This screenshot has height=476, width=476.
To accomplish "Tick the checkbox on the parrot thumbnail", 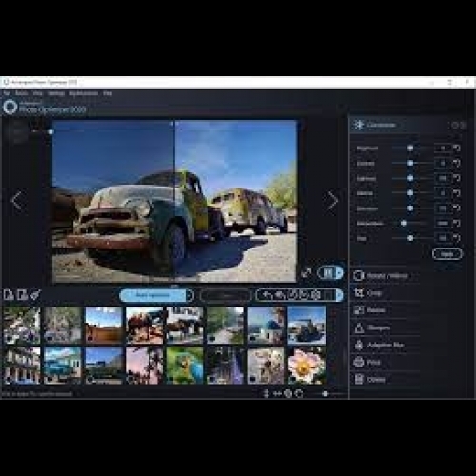I will pyautogui.click(x=171, y=379).
